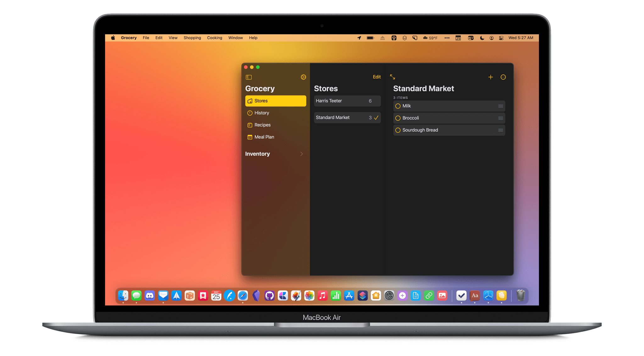Screen dimensions: 644x356
Task: Open the Window menu
Action: tap(236, 38)
